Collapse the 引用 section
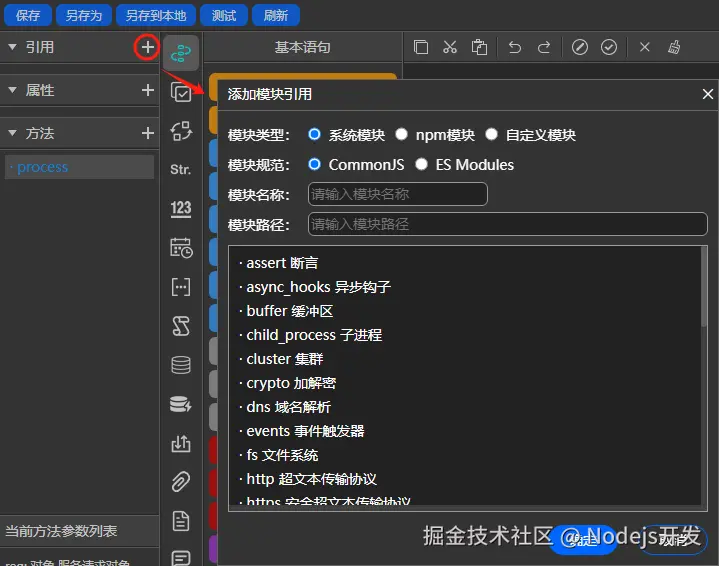The height and width of the screenshot is (566, 719). (x=12, y=47)
